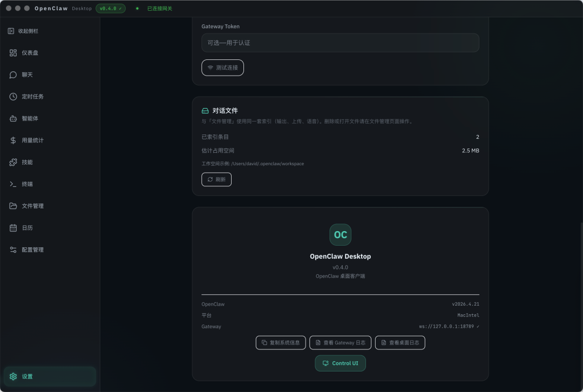
Task: Open 文件管理 label in sidebar
Action: point(33,206)
